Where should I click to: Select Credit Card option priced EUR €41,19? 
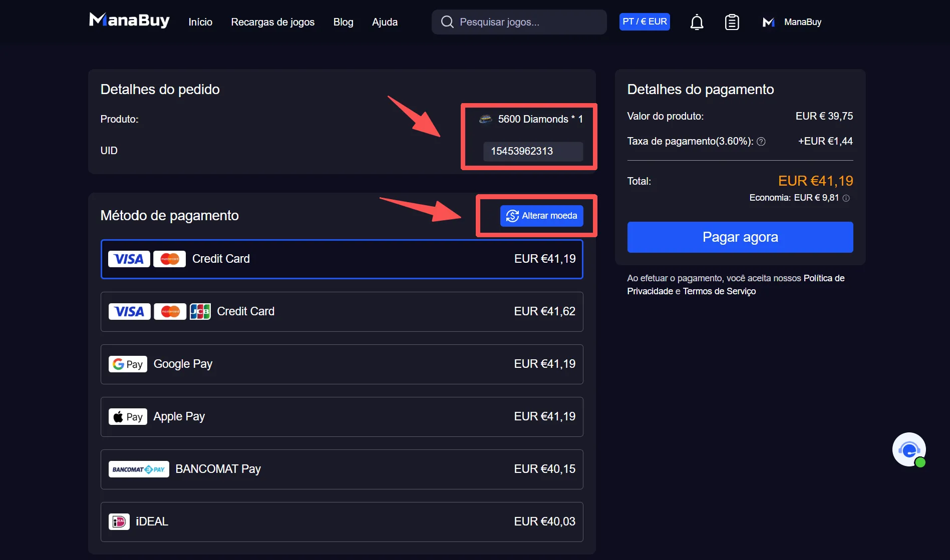coord(342,259)
